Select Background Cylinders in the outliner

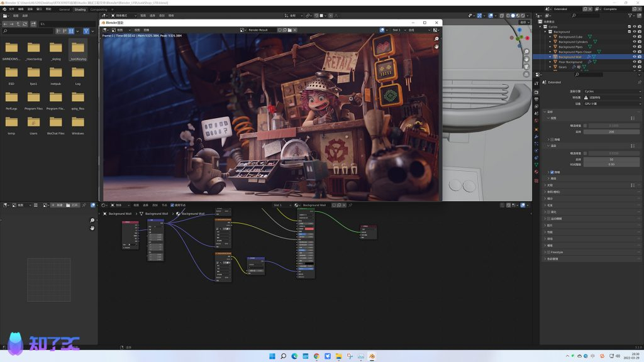coord(573,42)
